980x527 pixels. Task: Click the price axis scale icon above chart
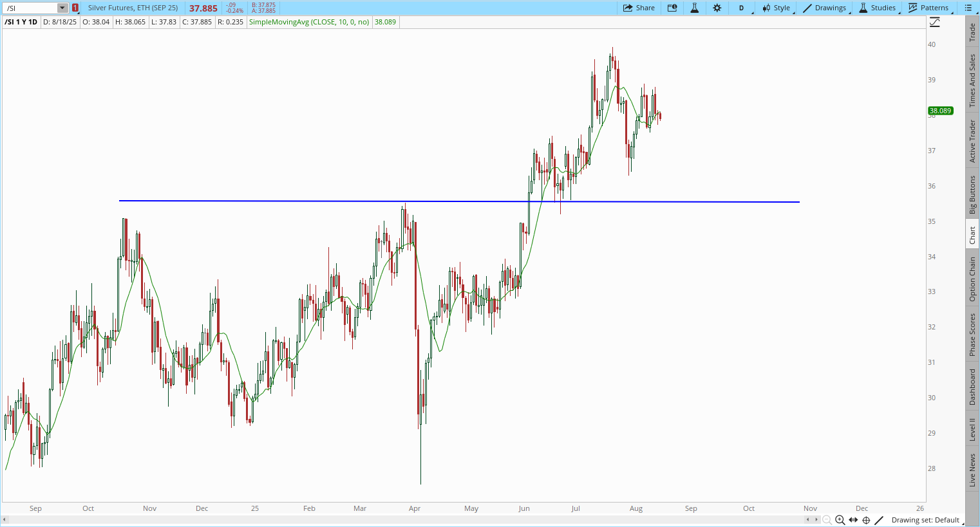click(x=935, y=22)
